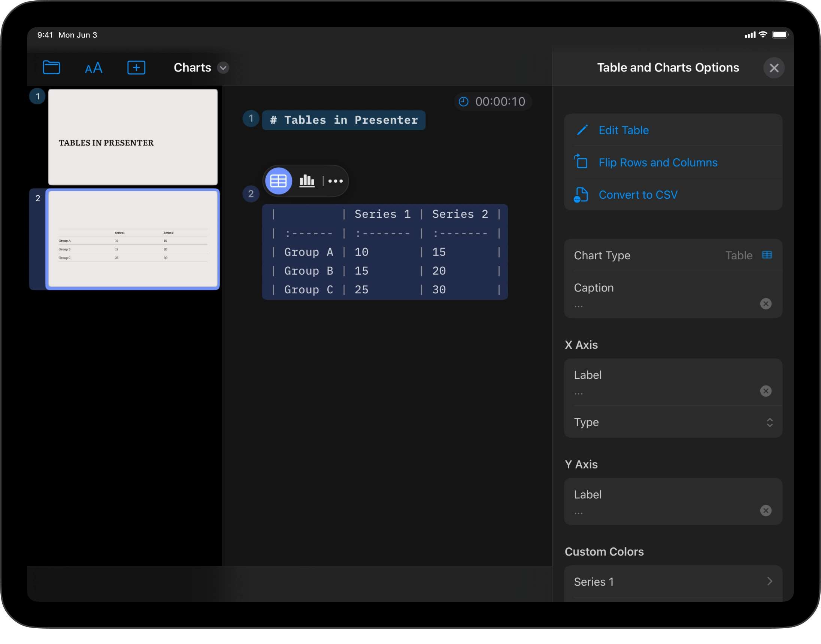The height and width of the screenshot is (644, 821).
Task: Switch to bar chart view icon
Action: point(307,181)
